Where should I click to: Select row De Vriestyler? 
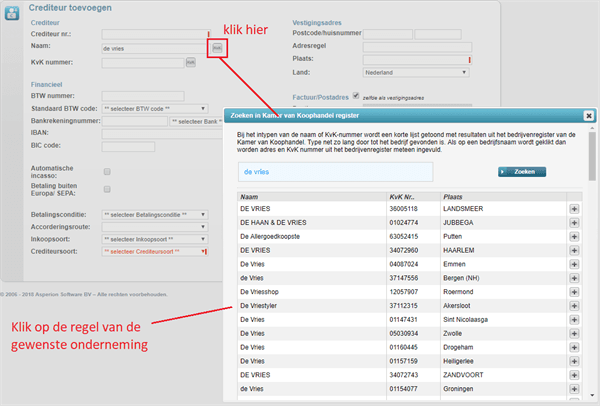coord(402,306)
